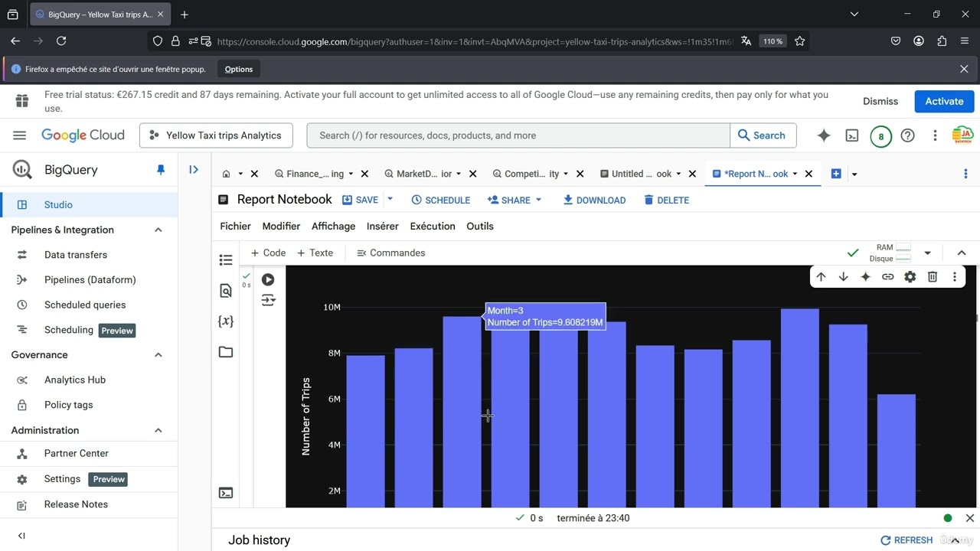Image resolution: width=980 pixels, height=551 pixels.
Task: Add a Code cell
Action: click(268, 253)
